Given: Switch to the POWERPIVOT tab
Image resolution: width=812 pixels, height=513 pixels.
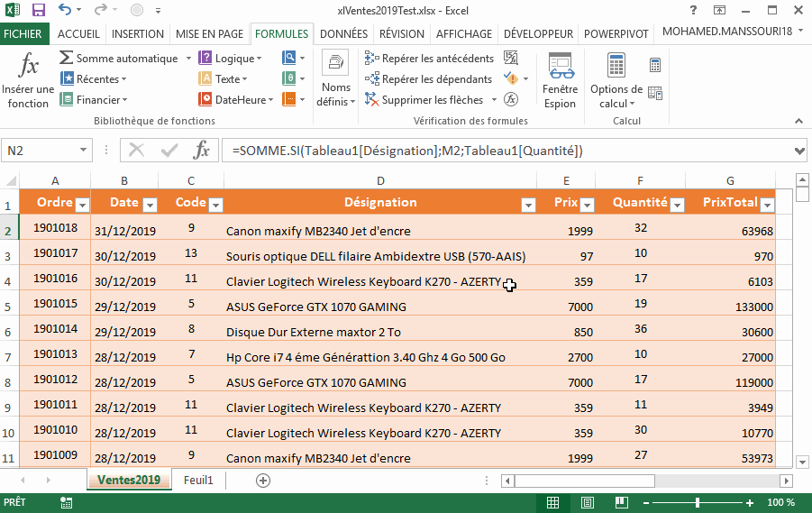Looking at the screenshot, I should coord(616,33).
